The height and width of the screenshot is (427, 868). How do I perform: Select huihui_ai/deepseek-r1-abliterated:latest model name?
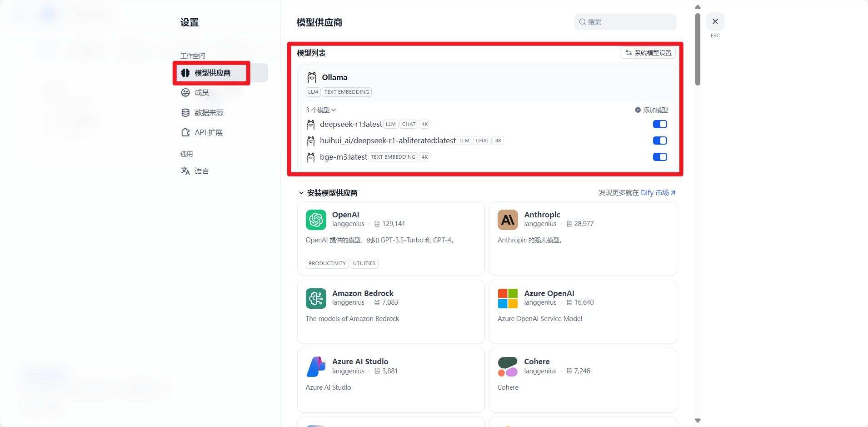pos(388,141)
